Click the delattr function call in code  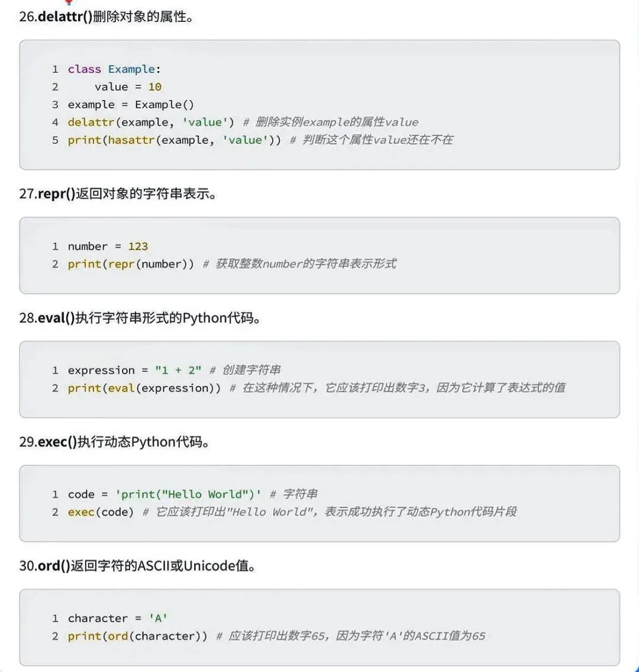[92, 123]
